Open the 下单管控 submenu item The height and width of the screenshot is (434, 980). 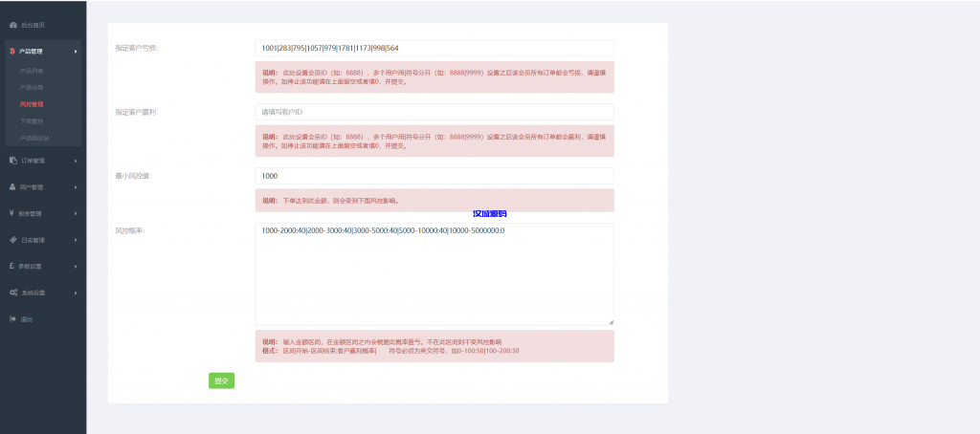pos(32,120)
